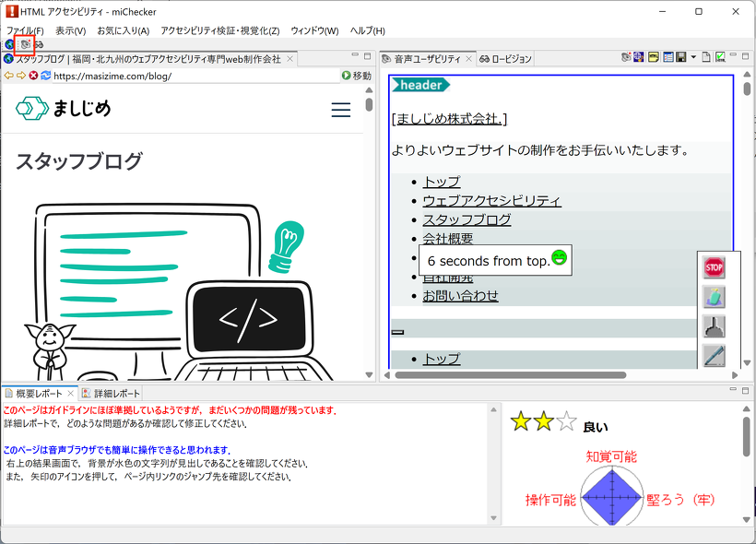
Task: Click the お問い合わせ link
Action: (x=460, y=296)
